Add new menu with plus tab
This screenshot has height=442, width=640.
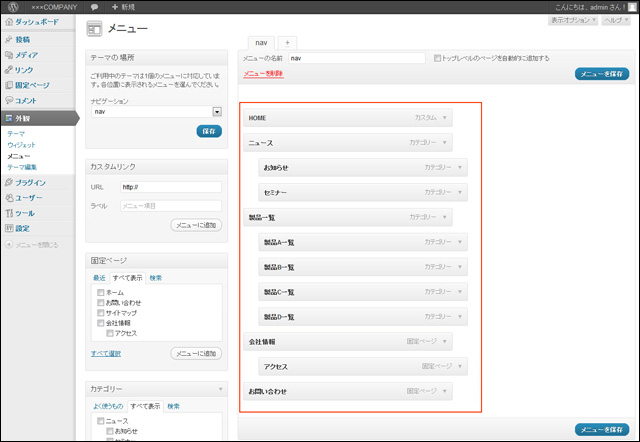click(x=287, y=43)
